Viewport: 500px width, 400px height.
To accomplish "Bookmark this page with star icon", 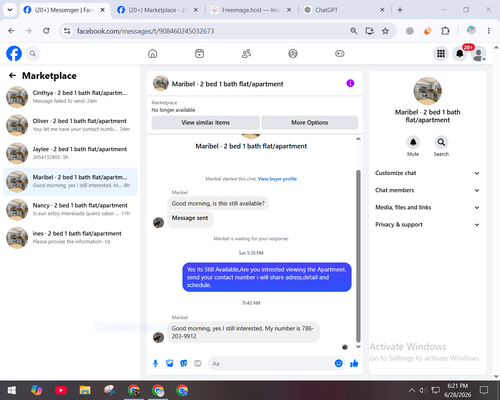I will pyautogui.click(x=385, y=31).
